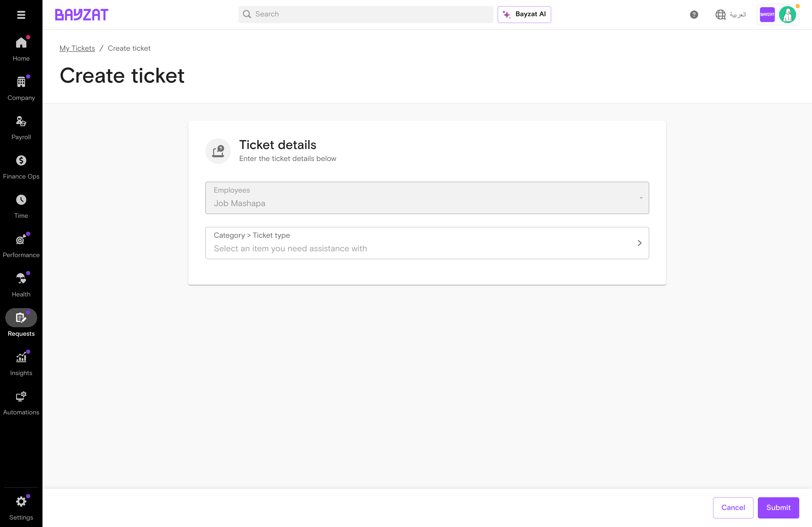Image resolution: width=812 pixels, height=527 pixels.
Task: Open Insights module
Action: 21,363
